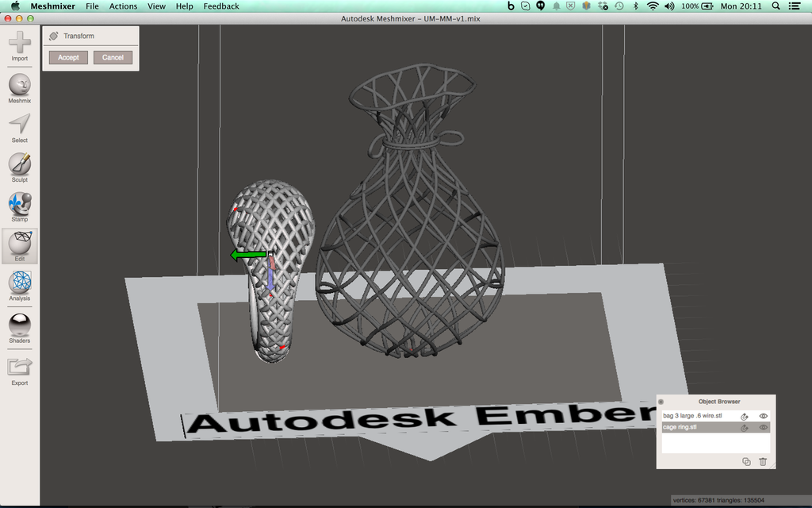Click the Transform panel icon
Viewport: 812px width, 508px height.
coord(53,36)
